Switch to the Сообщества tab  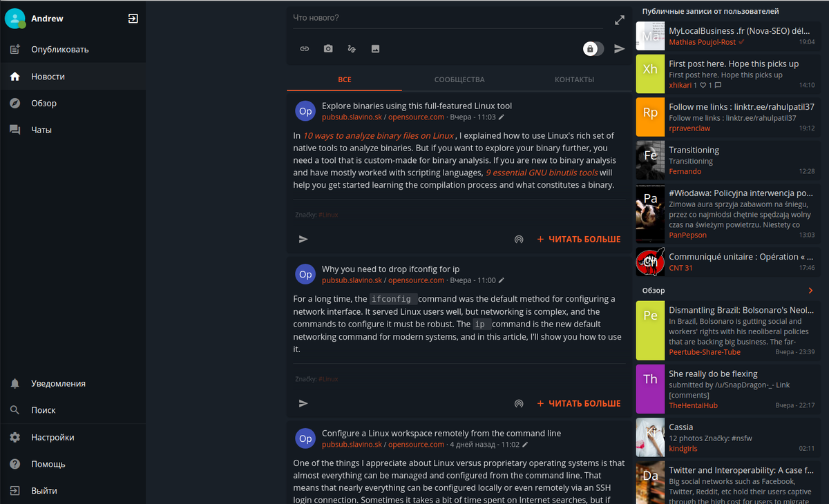tap(459, 79)
